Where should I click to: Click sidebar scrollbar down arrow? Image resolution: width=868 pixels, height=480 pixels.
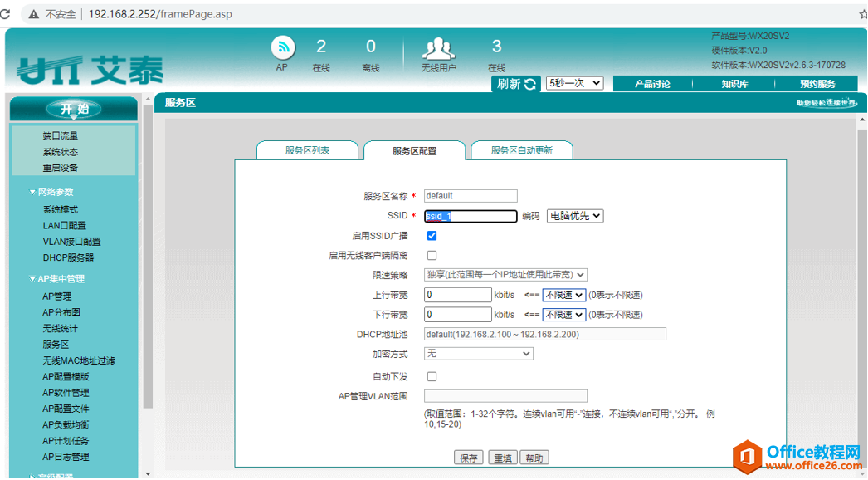(x=148, y=474)
